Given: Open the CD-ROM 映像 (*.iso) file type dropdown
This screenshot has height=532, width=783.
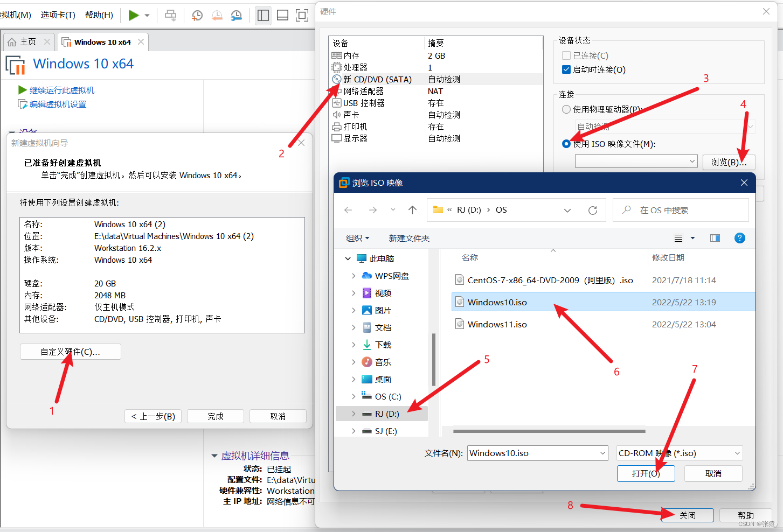Looking at the screenshot, I should pyautogui.click(x=680, y=453).
